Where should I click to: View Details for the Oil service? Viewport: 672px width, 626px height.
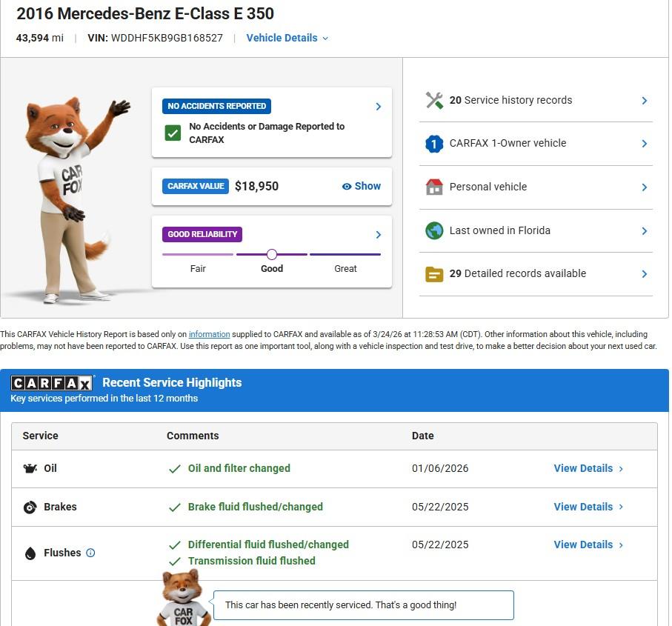pyautogui.click(x=588, y=469)
